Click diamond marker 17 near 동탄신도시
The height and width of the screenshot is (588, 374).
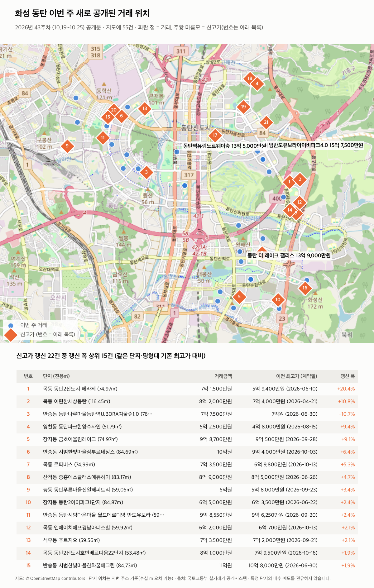pos(215,135)
